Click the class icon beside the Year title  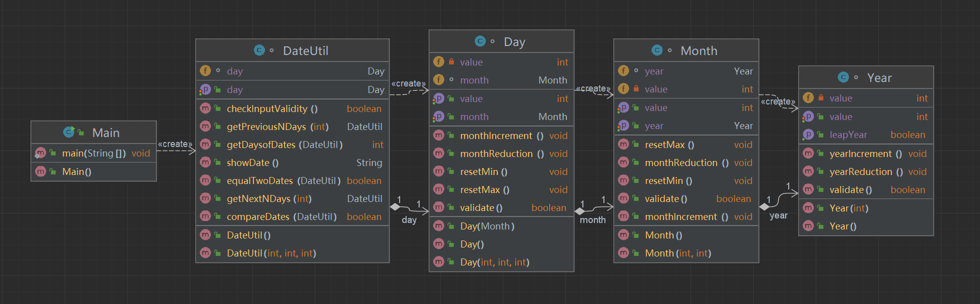tap(843, 77)
